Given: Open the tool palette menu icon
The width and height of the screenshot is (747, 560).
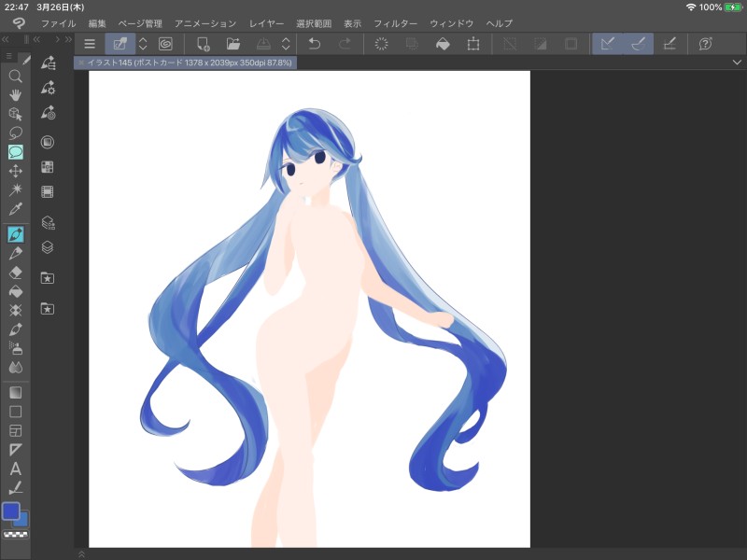Looking at the screenshot, I should [x=8, y=56].
